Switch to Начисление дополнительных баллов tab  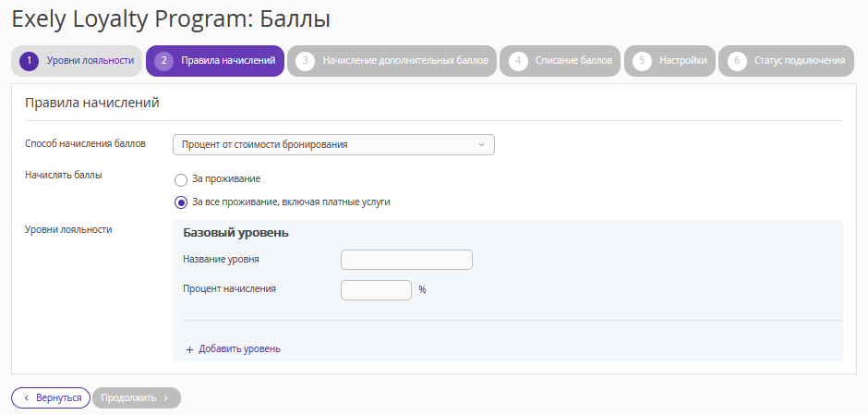[x=392, y=61]
